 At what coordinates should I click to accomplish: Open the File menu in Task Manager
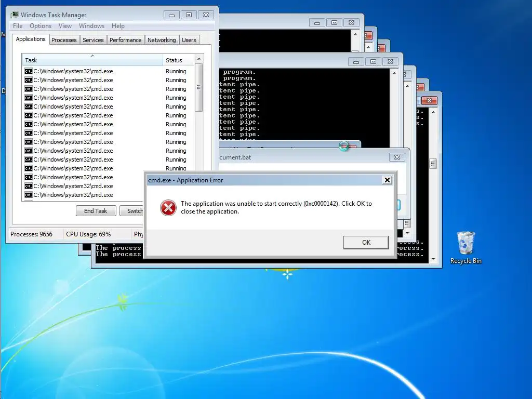[18, 26]
